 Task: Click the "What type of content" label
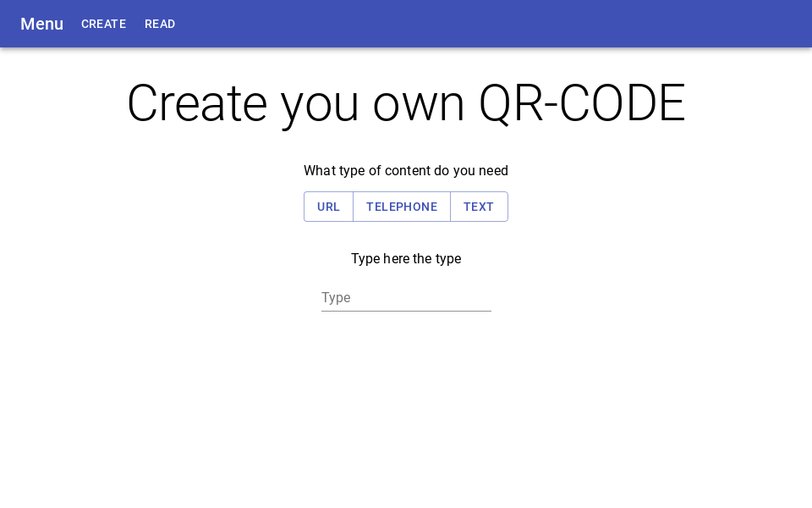click(x=406, y=170)
